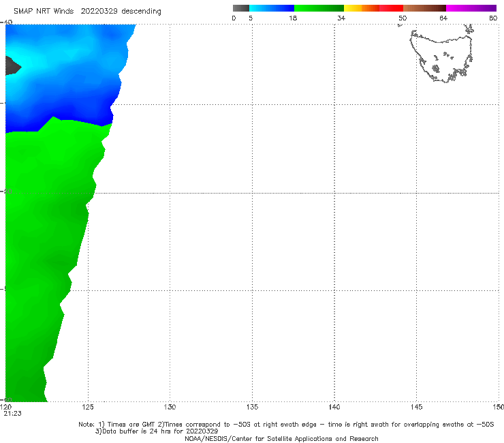
Task: Click the longitude axis label '145'
Action: [x=417, y=408]
